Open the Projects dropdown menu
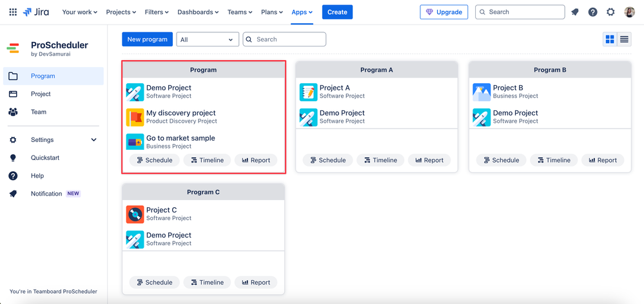The image size is (644, 304). pyautogui.click(x=121, y=12)
